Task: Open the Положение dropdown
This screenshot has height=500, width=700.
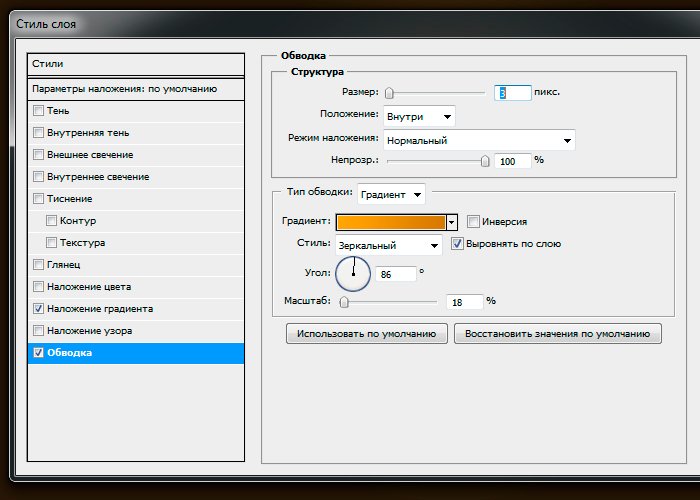Action: (419, 116)
